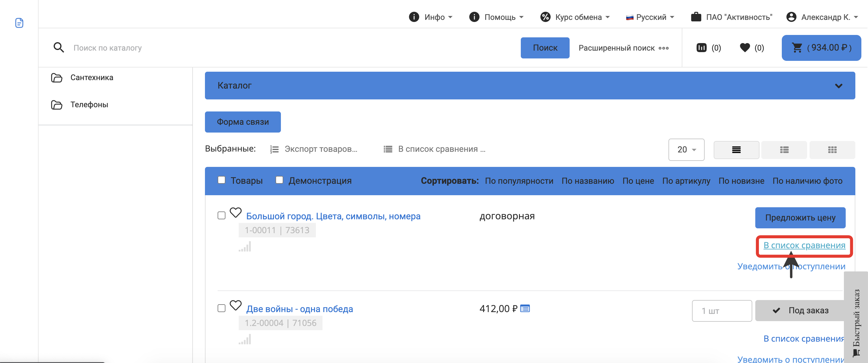Screen dimensions: 868x363
Task: Open the items-per-page 20 dropdown
Action: [x=686, y=149]
